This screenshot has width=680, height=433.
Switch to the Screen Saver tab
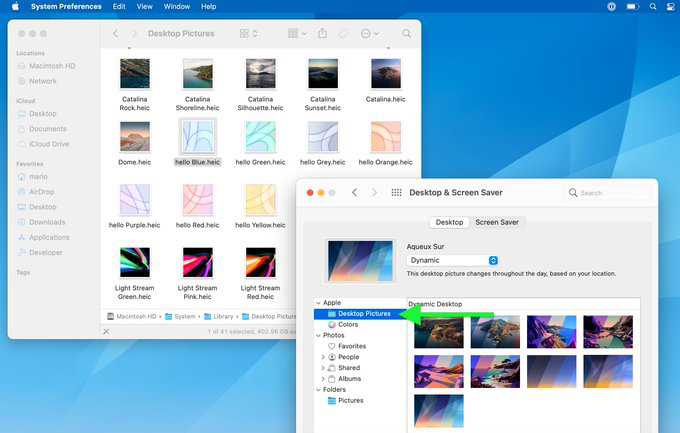[x=497, y=222]
